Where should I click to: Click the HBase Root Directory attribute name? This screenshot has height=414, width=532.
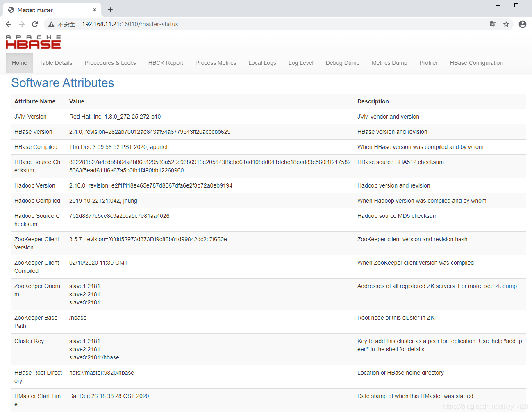click(x=38, y=377)
